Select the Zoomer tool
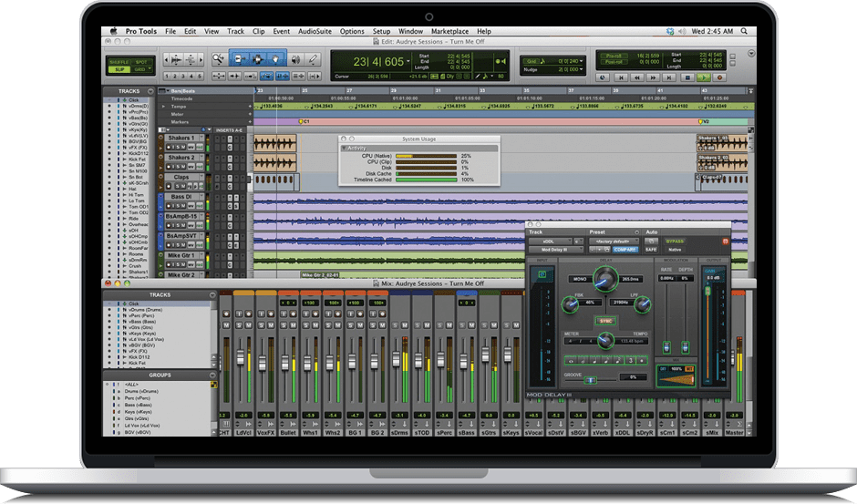 (x=219, y=59)
